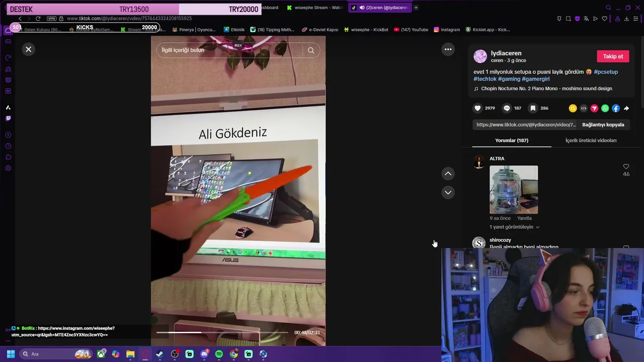Image resolution: width=644 pixels, height=362 pixels.
Task: Close the TikTok video viewer
Action: (29, 49)
